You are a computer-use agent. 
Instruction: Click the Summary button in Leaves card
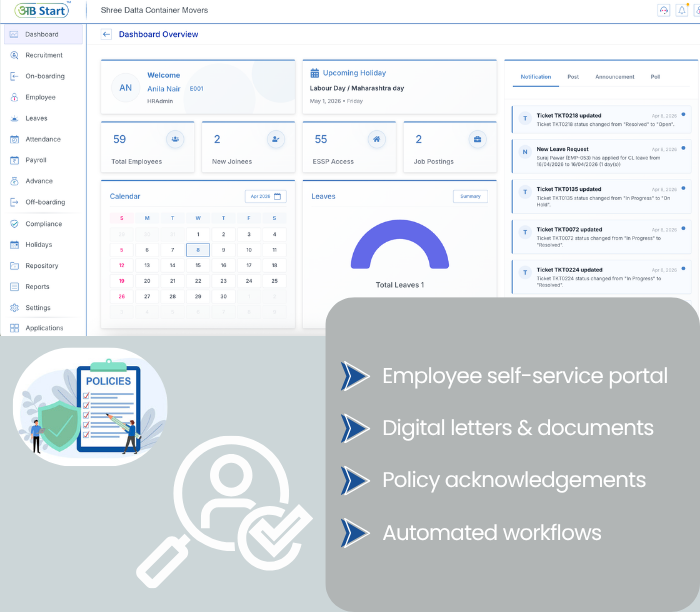pyautogui.click(x=469, y=197)
